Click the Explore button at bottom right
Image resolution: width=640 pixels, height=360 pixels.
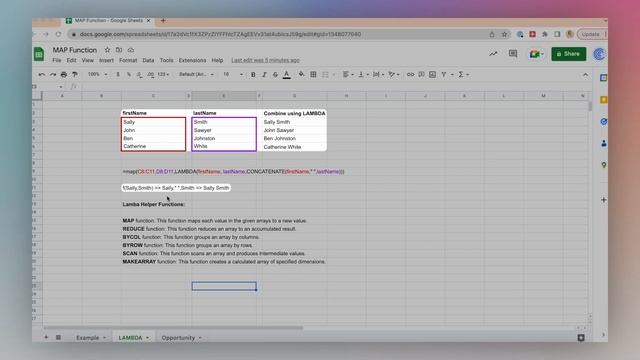pos(581,338)
